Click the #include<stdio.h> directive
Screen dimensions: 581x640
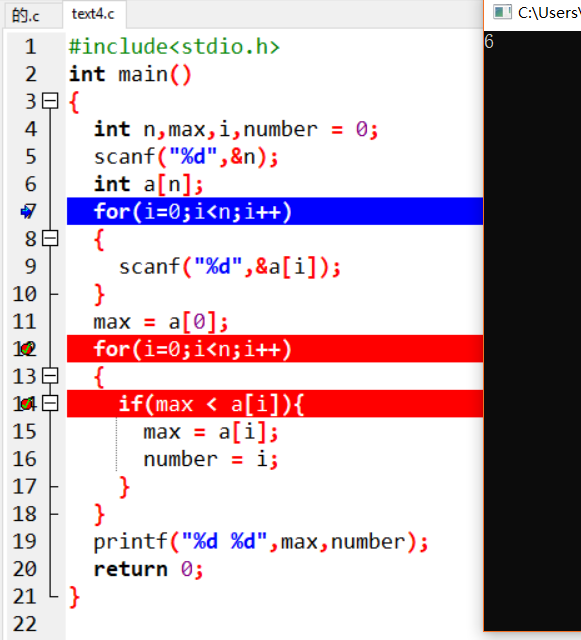(x=174, y=47)
